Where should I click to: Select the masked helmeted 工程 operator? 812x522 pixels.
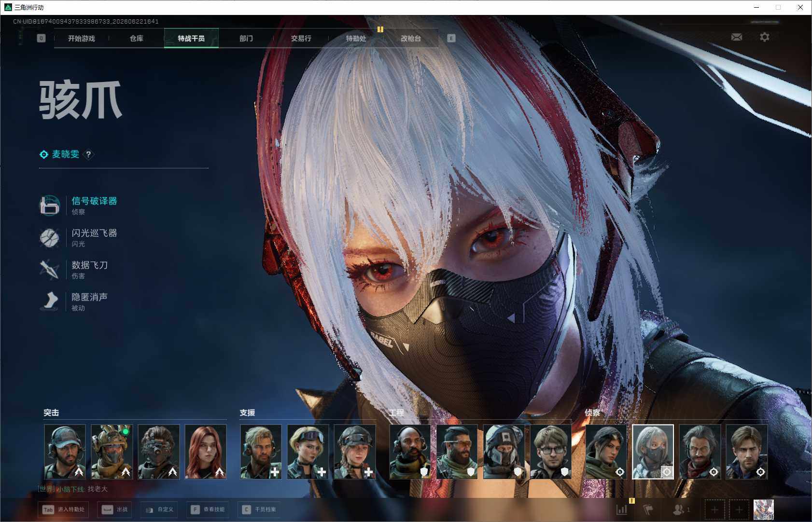click(504, 452)
